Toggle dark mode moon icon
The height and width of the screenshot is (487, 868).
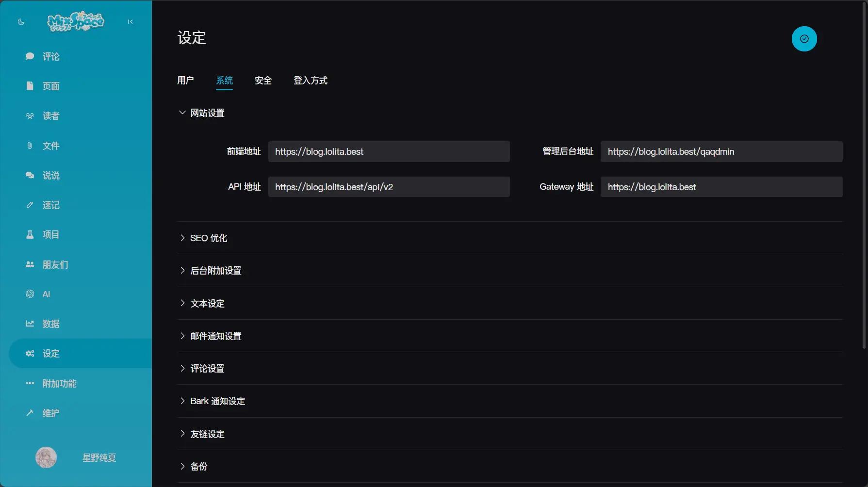21,22
